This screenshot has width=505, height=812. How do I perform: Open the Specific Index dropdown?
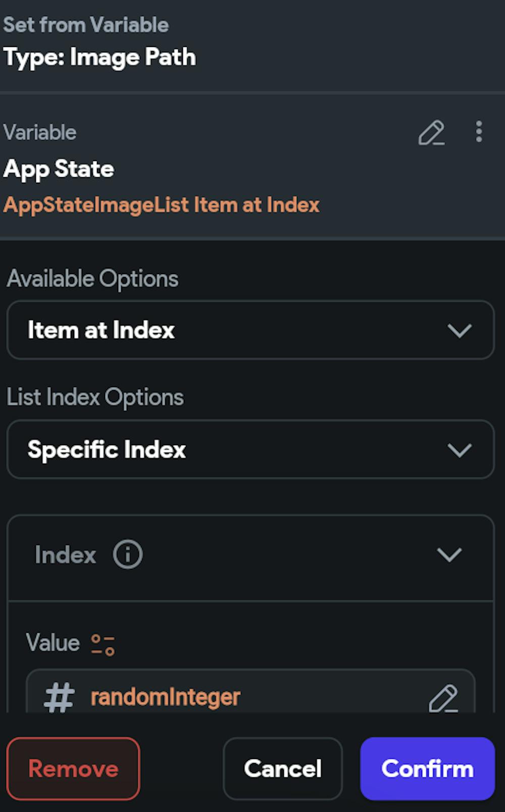250,449
